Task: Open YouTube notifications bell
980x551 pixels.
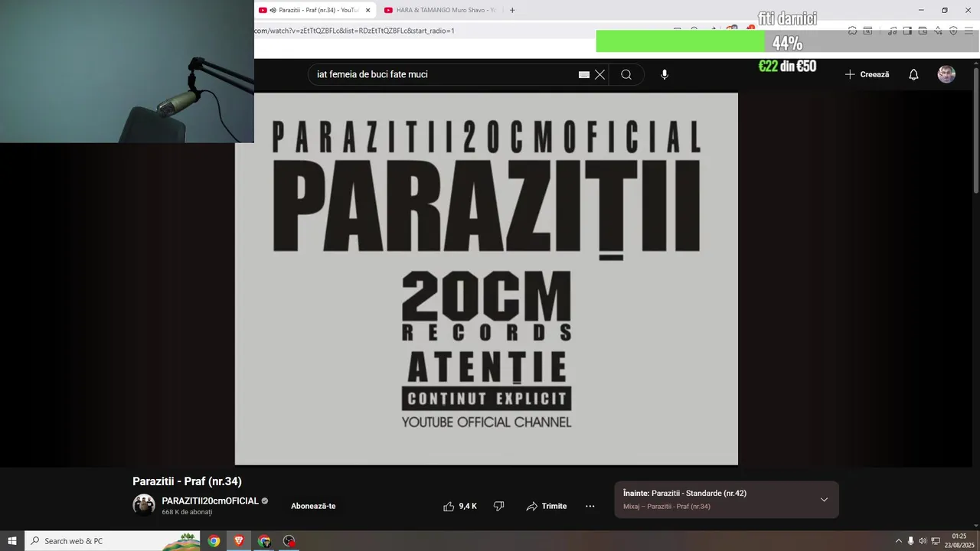Action: click(913, 74)
